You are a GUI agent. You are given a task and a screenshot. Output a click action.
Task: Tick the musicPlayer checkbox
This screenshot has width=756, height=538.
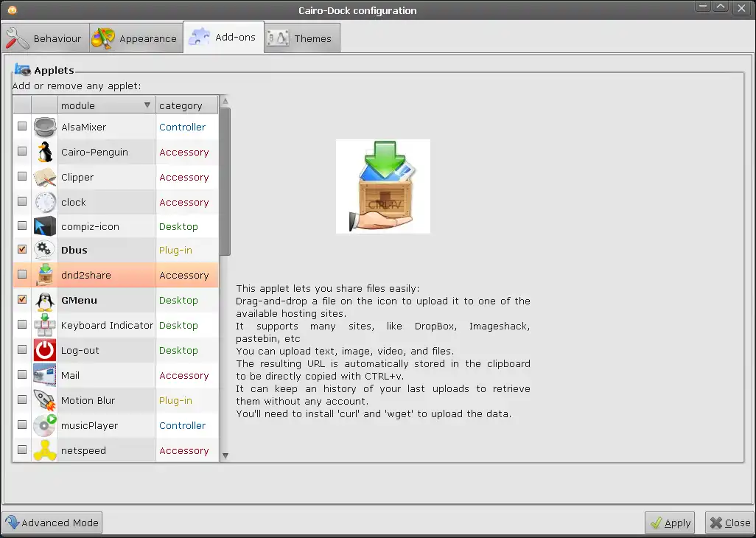pos(22,425)
